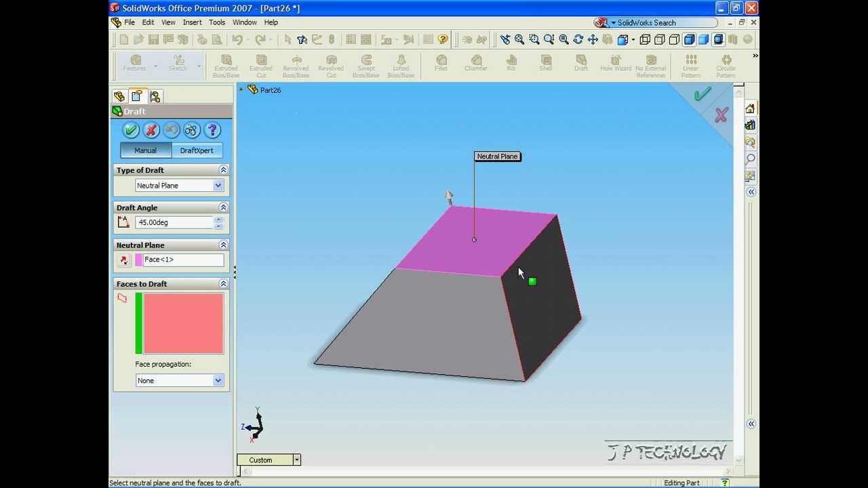Increase draft angle with up arrow
This screenshot has width=868, height=488.
tap(218, 219)
